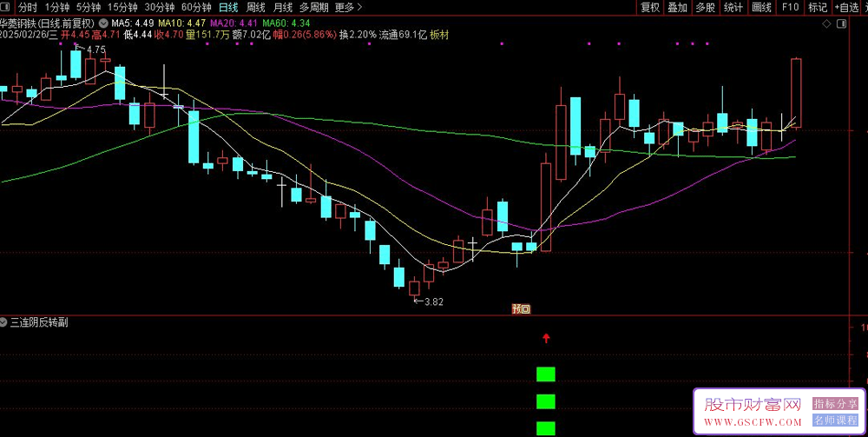The image size is (868, 437).
Task: Open the 指标分享 link
Action: click(x=835, y=403)
